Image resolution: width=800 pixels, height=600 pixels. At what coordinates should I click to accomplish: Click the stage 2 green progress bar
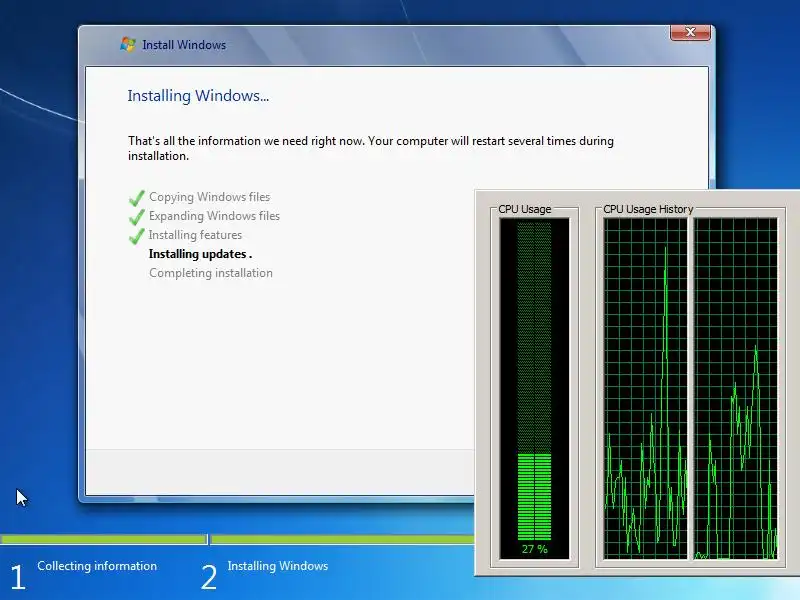(x=342, y=539)
